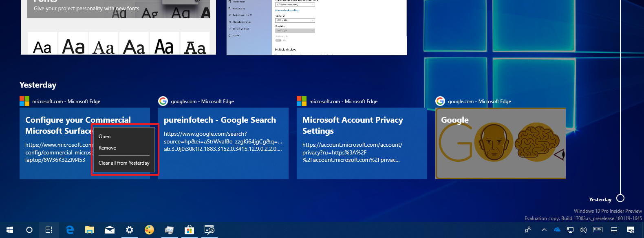Open the pureinfotech Google Search activity card
The width and height of the screenshot is (644, 238).
click(x=223, y=143)
